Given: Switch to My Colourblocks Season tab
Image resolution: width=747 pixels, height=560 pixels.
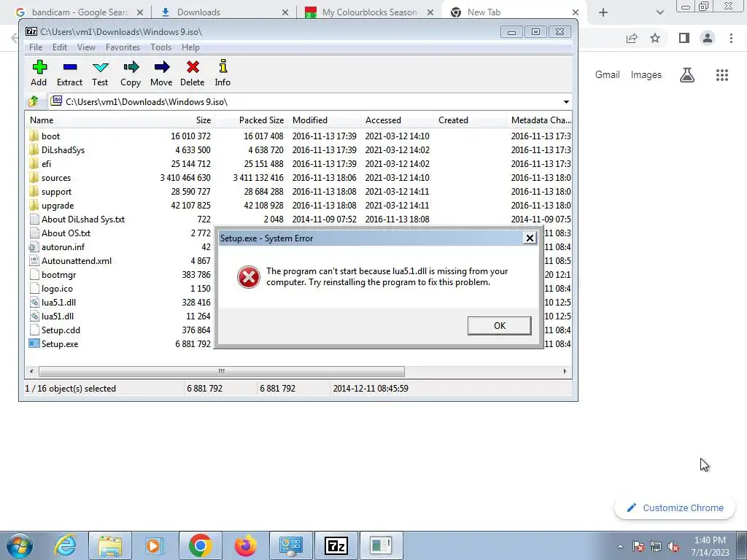Looking at the screenshot, I should click(x=369, y=12).
